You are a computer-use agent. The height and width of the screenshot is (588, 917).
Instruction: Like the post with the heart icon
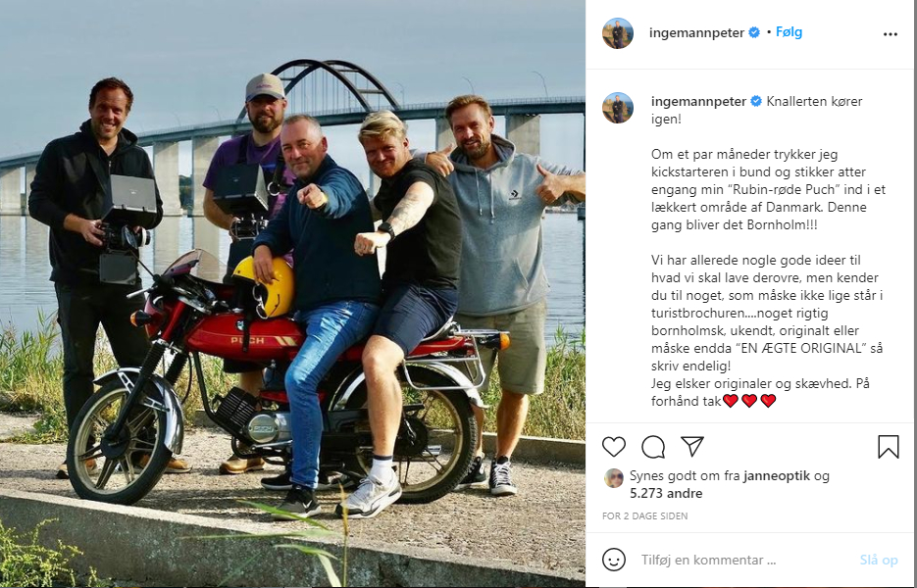pos(614,447)
